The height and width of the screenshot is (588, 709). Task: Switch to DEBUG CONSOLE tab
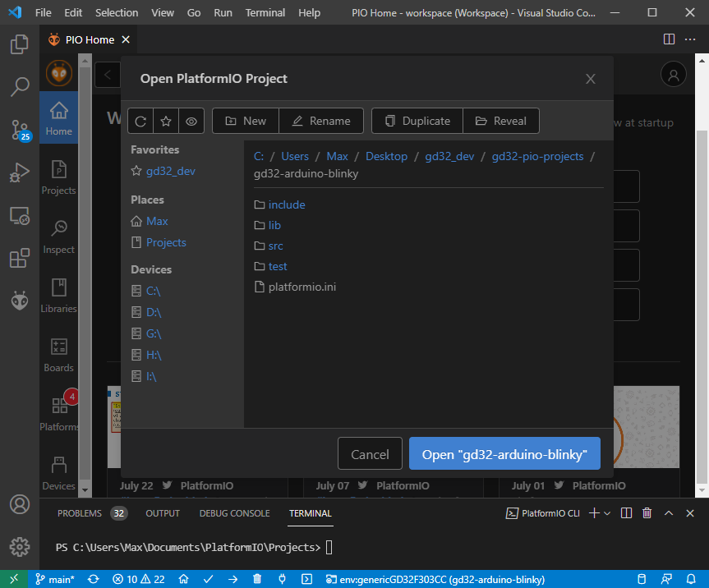click(x=235, y=513)
